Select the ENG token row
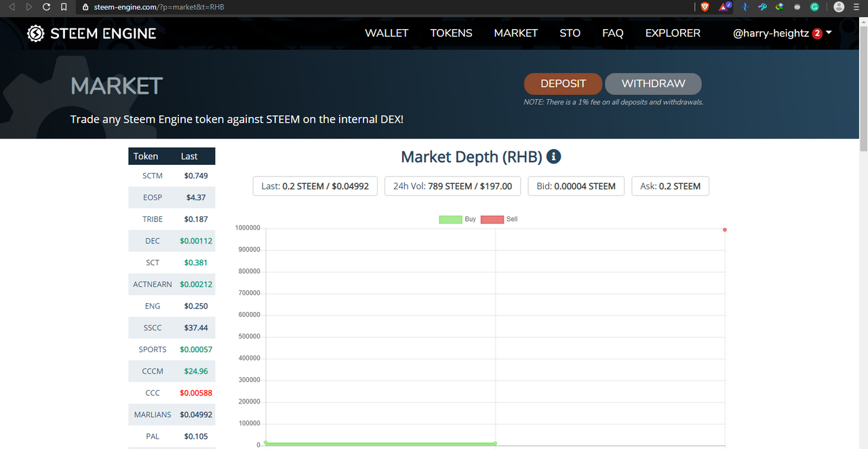Image resolution: width=868 pixels, height=449 pixels. (172, 306)
